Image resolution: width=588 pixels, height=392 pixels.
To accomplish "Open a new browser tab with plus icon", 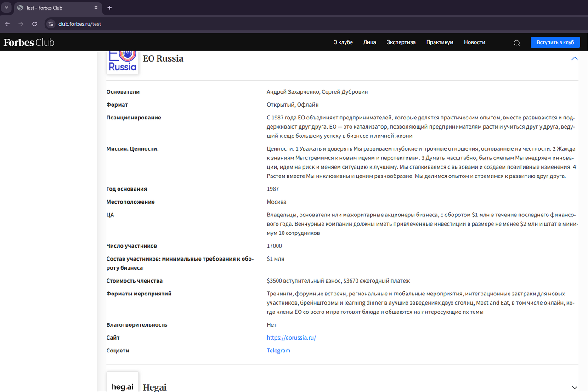I will [x=109, y=8].
